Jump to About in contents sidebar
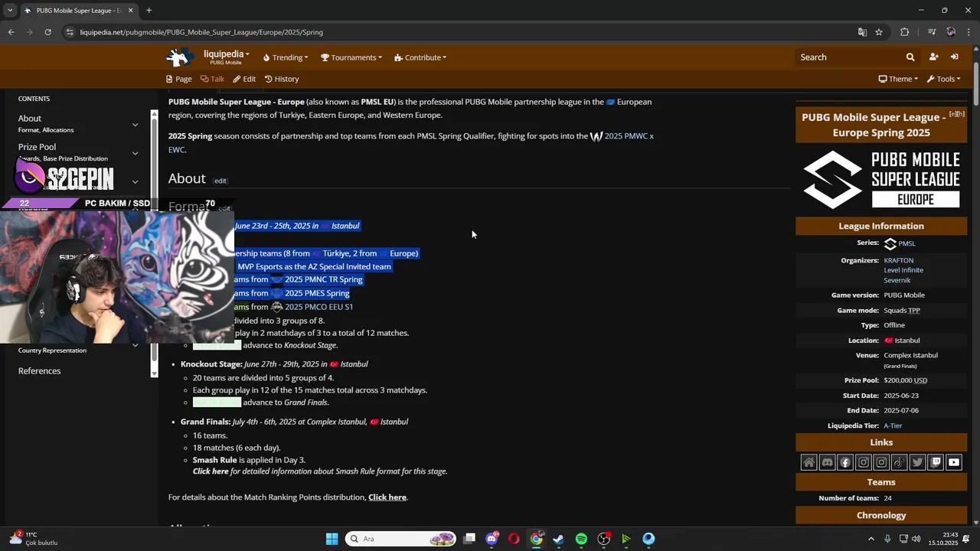 tap(30, 119)
